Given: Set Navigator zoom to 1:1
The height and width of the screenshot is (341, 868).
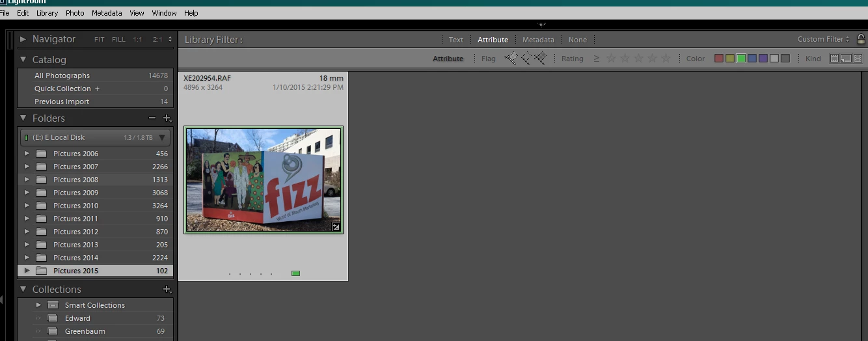Looking at the screenshot, I should (138, 40).
